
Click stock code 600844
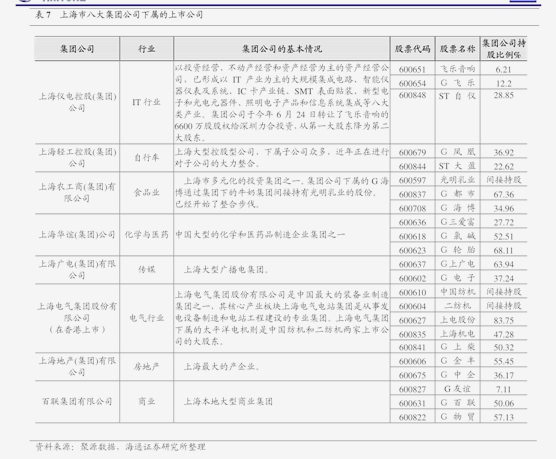412,166
